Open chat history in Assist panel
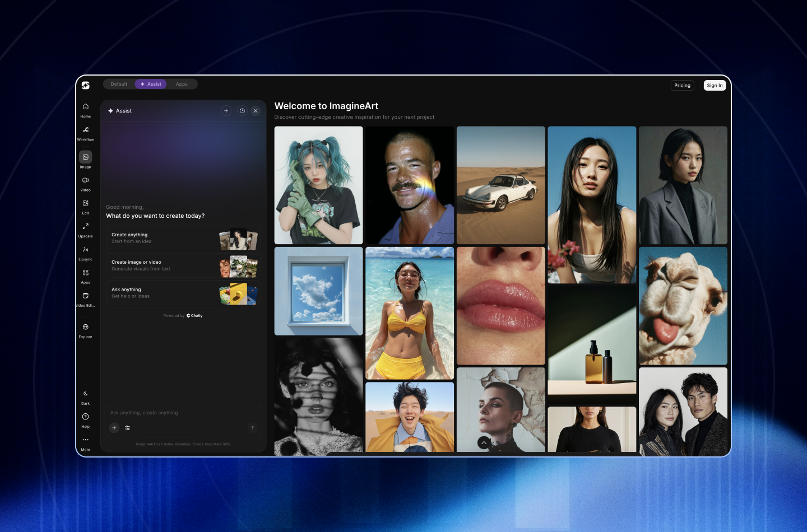Screen dimensions: 807x532 pyautogui.click(x=242, y=111)
